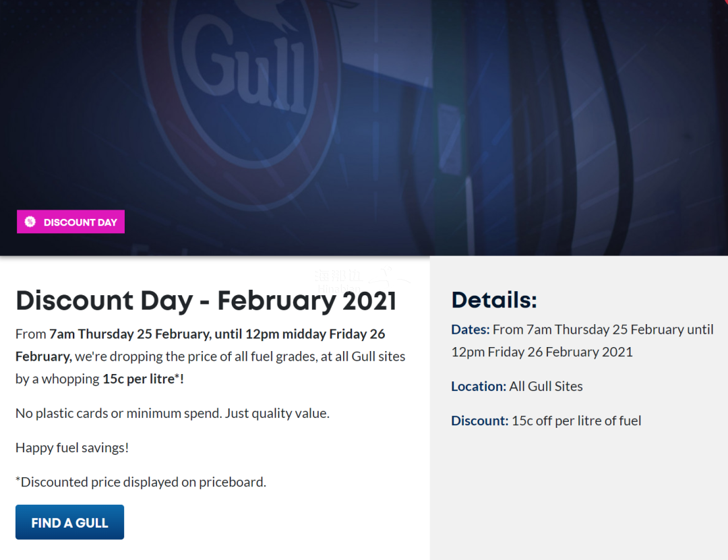Click the 'Location:' label in the details panel
728x560 pixels.
pos(478,386)
